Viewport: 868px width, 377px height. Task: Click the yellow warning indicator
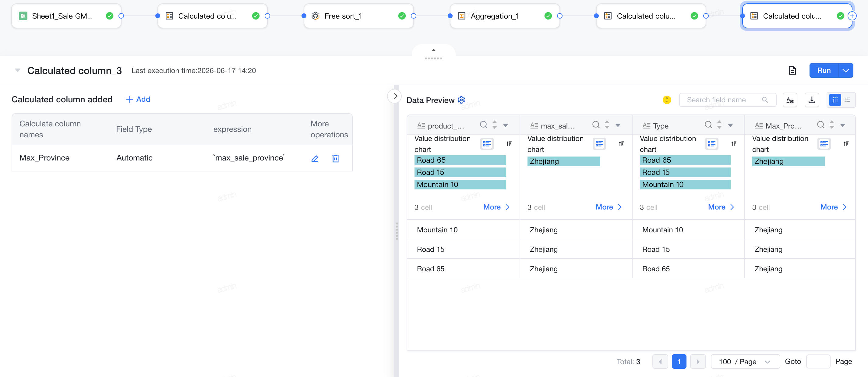coord(666,100)
